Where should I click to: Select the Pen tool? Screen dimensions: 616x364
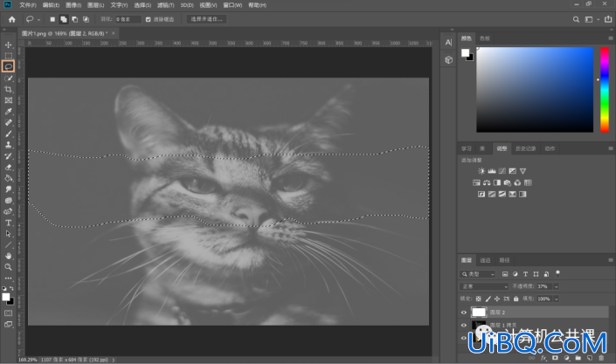[x=8, y=211]
